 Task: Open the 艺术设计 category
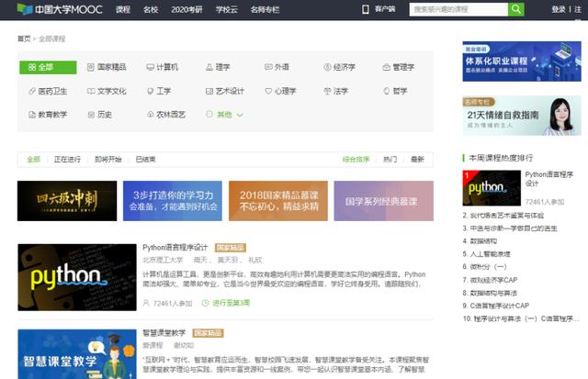(x=225, y=92)
